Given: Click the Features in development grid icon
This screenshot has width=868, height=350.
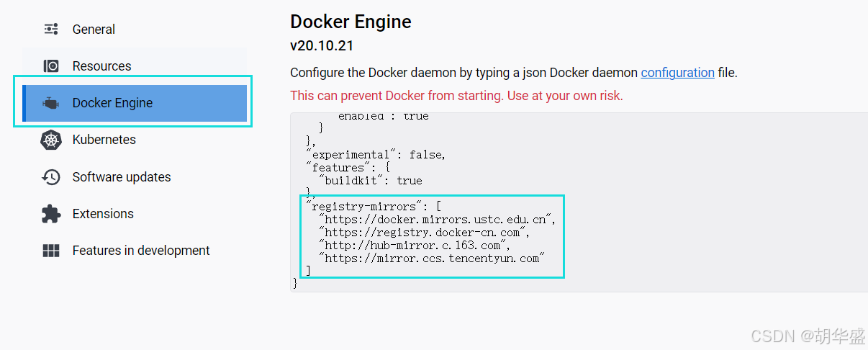Looking at the screenshot, I should pyautogui.click(x=51, y=251).
